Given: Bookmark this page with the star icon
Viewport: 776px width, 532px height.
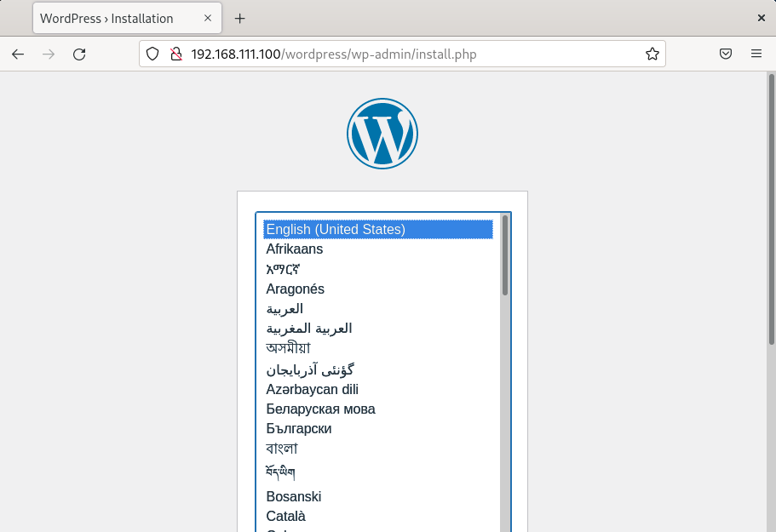Looking at the screenshot, I should 652,53.
